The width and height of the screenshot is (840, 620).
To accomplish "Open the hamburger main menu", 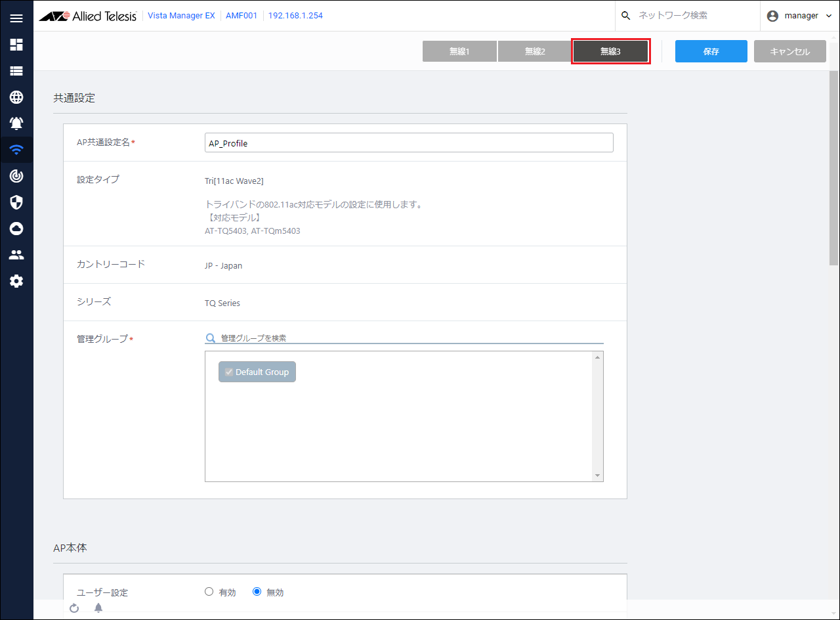I will (16, 18).
